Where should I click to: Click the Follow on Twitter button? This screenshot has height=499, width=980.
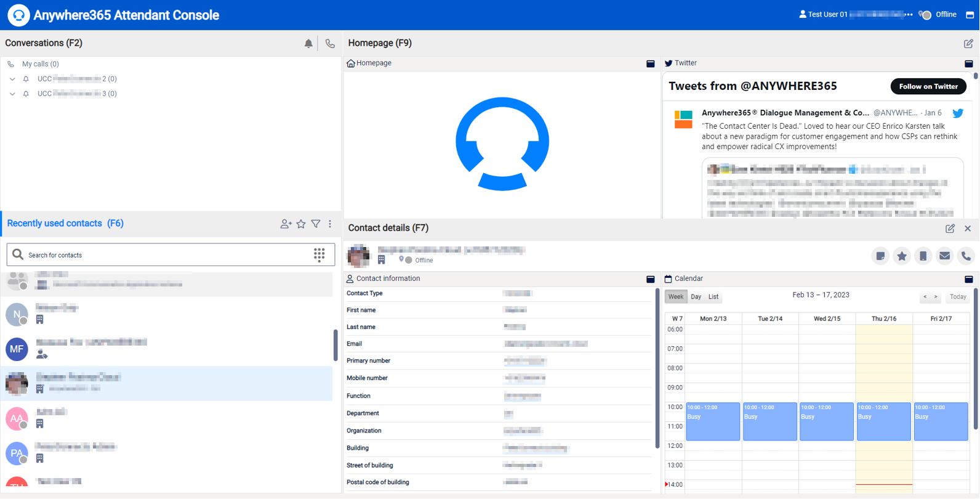(928, 86)
